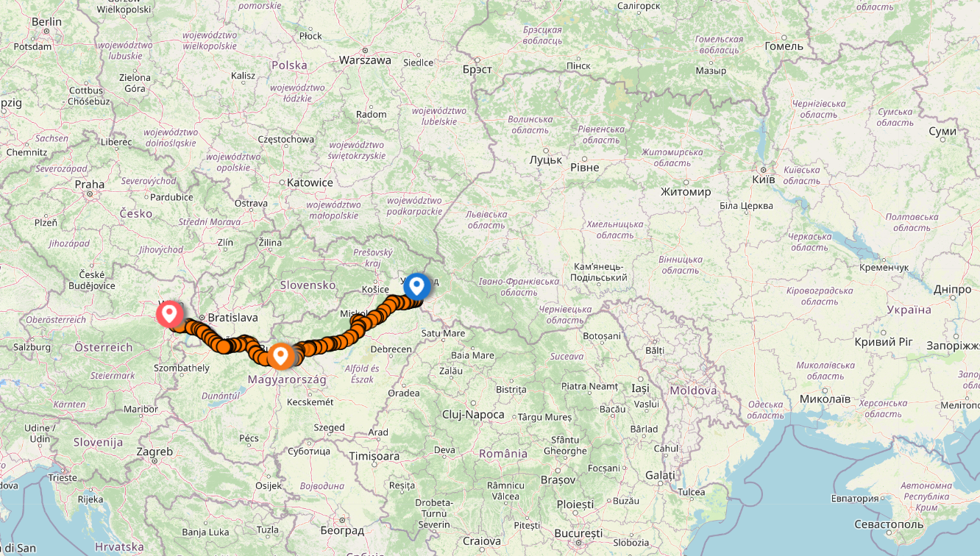The width and height of the screenshot is (980, 556).
Task: Click the Київ city label
Action: [x=763, y=179]
